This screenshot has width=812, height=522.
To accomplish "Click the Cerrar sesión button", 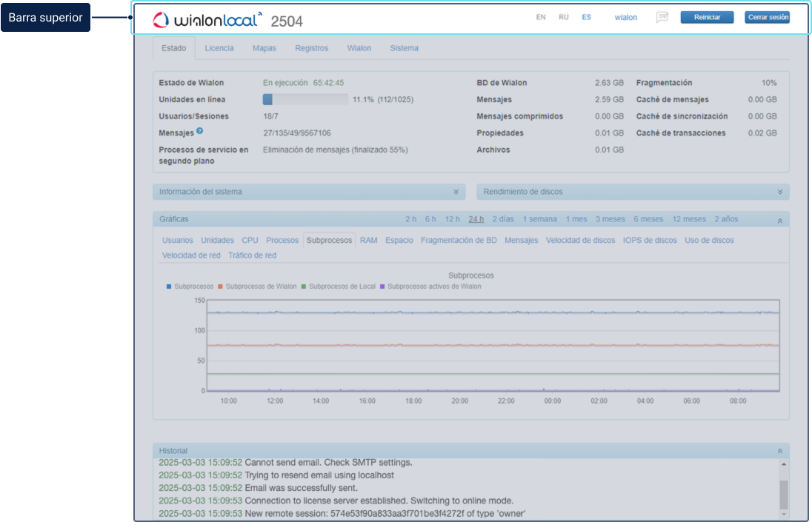I will (767, 18).
